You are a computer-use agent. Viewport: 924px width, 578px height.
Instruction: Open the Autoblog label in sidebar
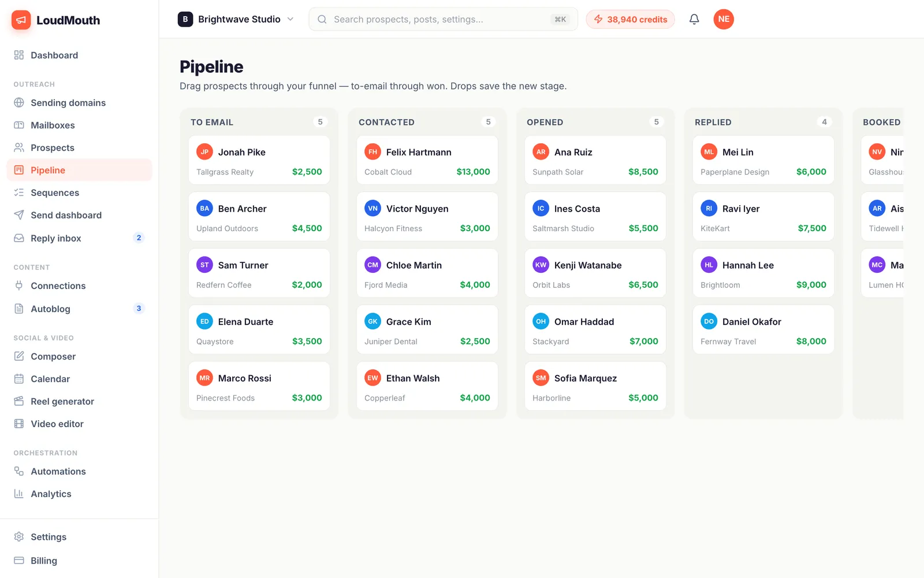coord(50,309)
